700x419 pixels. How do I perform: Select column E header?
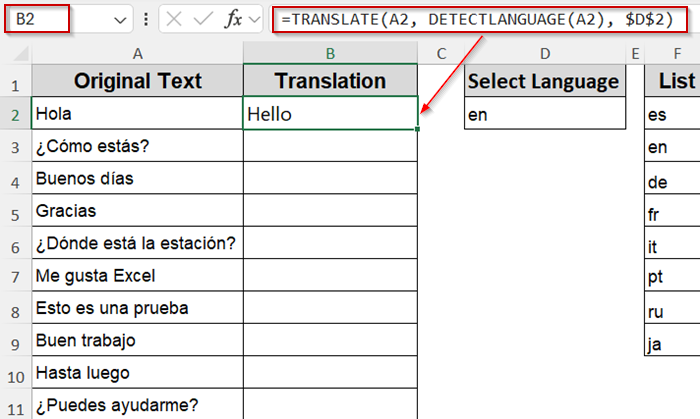coord(635,54)
